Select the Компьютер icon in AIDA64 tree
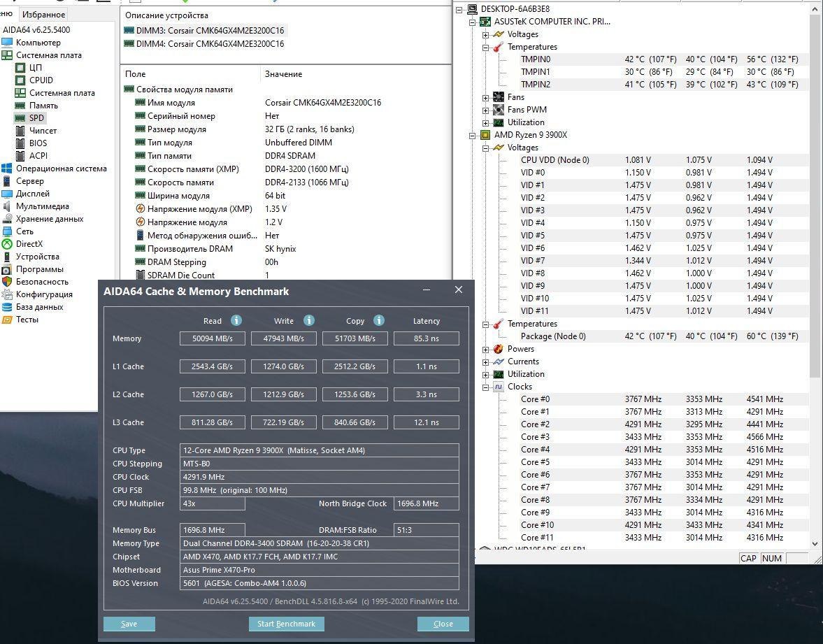 [x=7, y=43]
